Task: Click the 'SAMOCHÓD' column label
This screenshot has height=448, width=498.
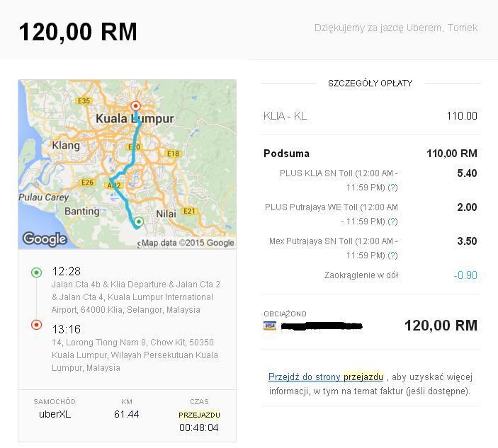Action: pyautogui.click(x=55, y=402)
